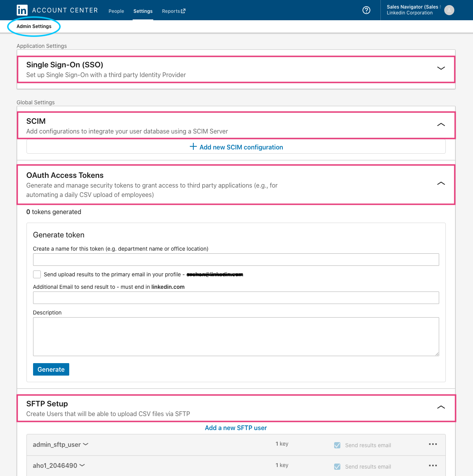
Task: Collapse the SCIM section
Action: coord(441,125)
